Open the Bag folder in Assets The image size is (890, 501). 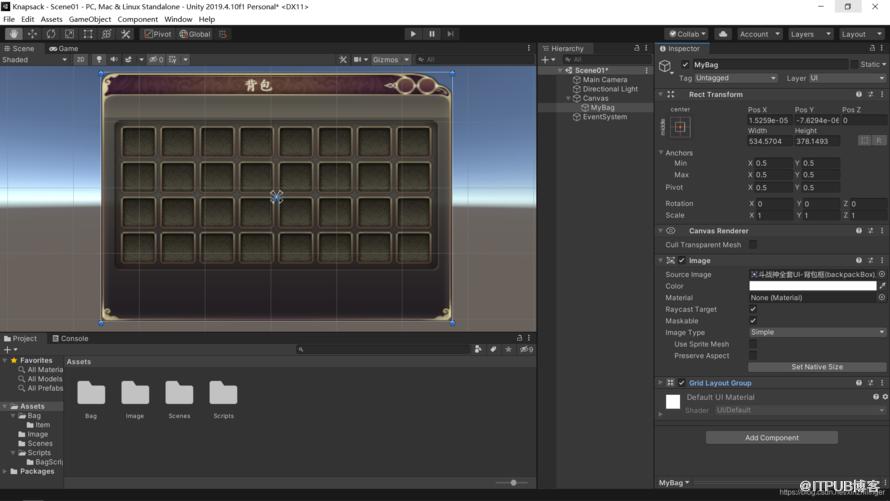(91, 399)
